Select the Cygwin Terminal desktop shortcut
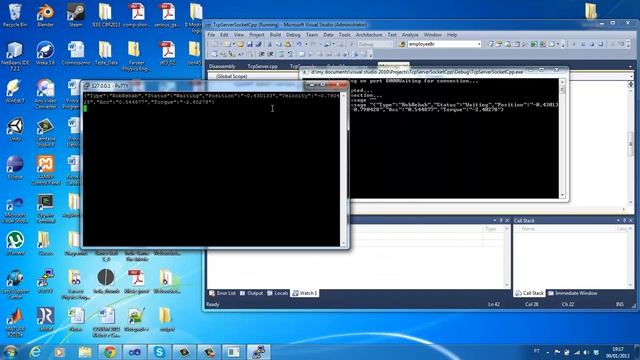Image resolution: width=640 pixels, height=360 pixels. coord(45,208)
